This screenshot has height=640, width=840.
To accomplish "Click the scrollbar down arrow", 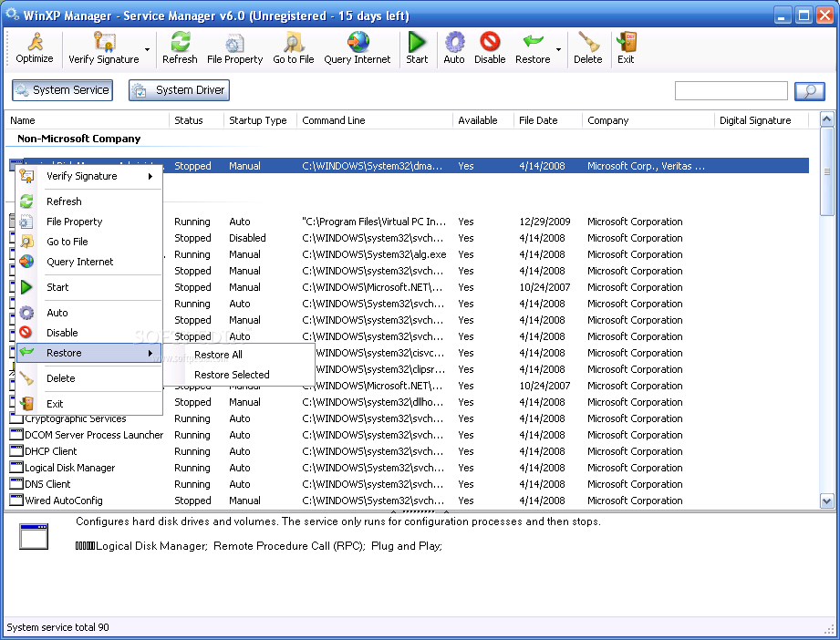I will click(826, 501).
